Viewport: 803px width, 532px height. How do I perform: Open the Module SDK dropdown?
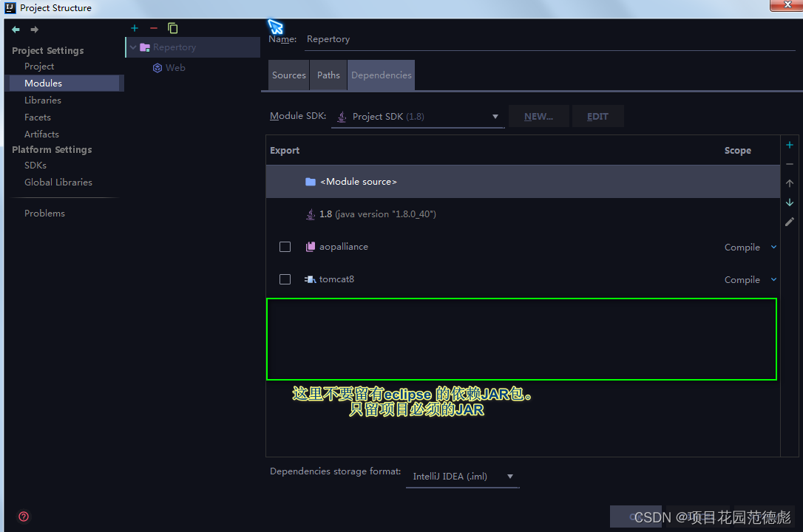coord(418,117)
